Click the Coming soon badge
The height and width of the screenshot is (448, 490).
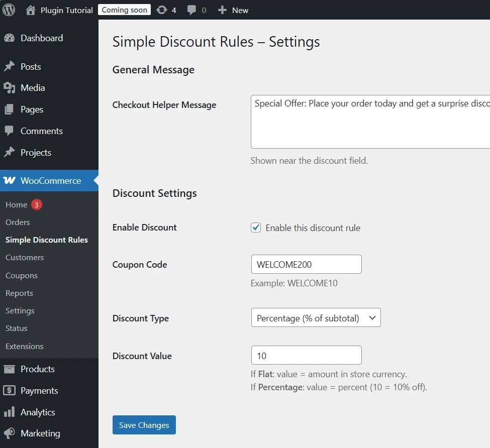tap(124, 10)
